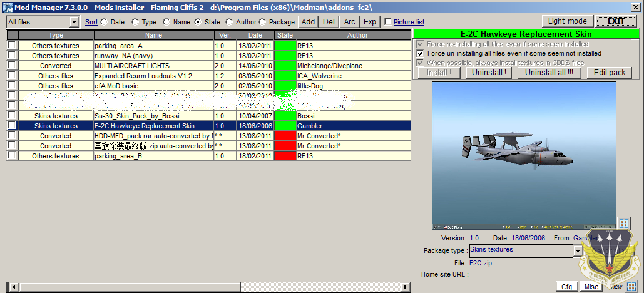
Task: Click the horizontal scrollbar right arrow
Action: click(406, 287)
